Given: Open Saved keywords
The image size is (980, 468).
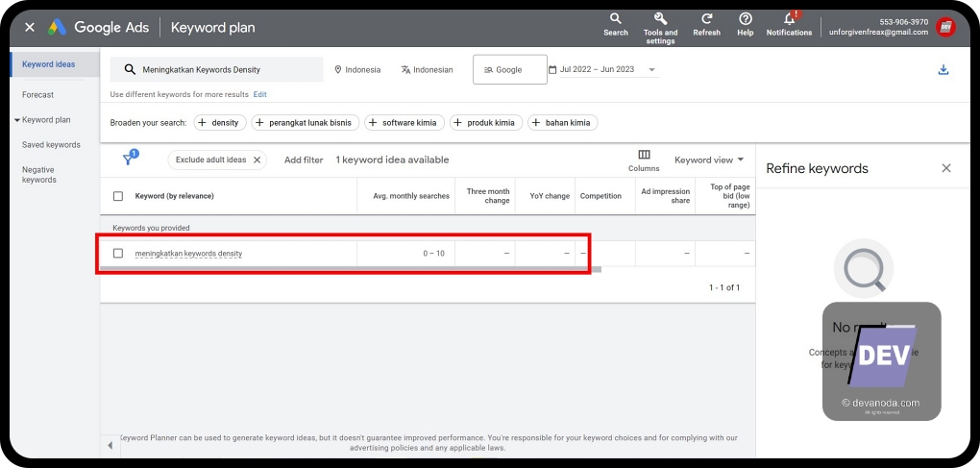Looking at the screenshot, I should point(51,145).
